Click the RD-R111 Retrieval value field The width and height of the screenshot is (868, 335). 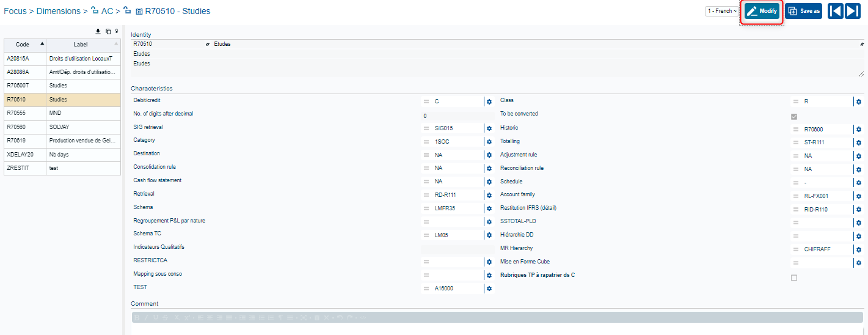tap(457, 195)
